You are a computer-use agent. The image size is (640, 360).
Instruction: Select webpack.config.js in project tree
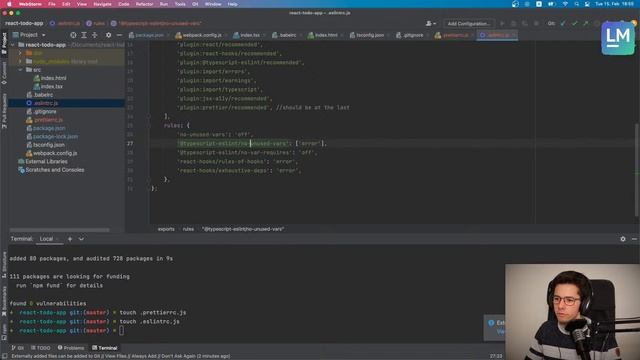point(55,153)
